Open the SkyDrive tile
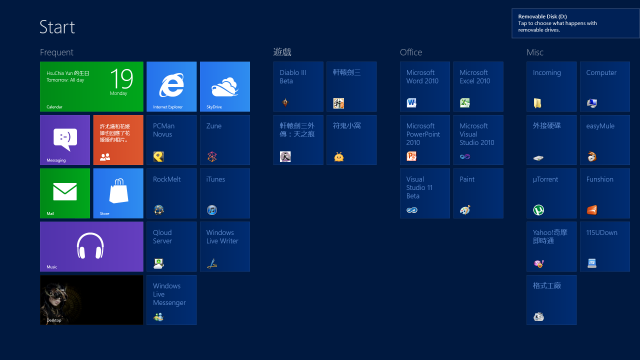Viewport: 640px width, 360px height. click(225, 87)
